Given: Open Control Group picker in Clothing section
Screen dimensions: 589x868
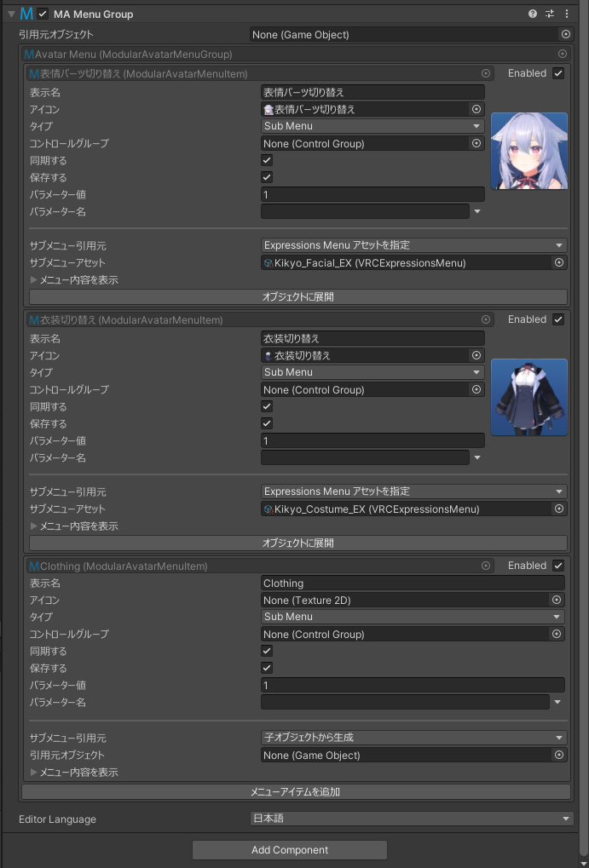Looking at the screenshot, I should pyautogui.click(x=557, y=634).
